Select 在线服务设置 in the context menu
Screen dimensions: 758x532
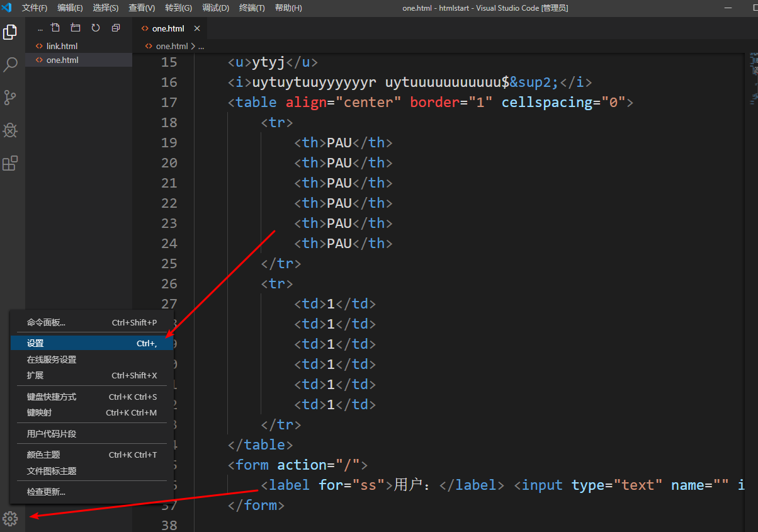coord(92,359)
